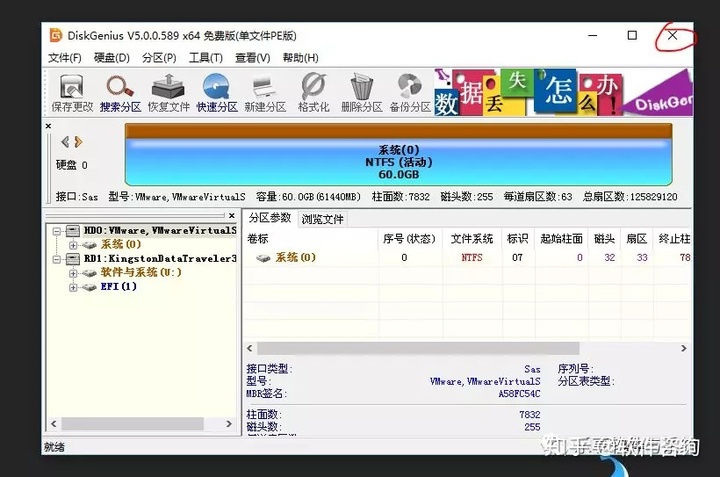Expand the EFI(1) tree node
This screenshot has width=720, height=477.
point(73,287)
